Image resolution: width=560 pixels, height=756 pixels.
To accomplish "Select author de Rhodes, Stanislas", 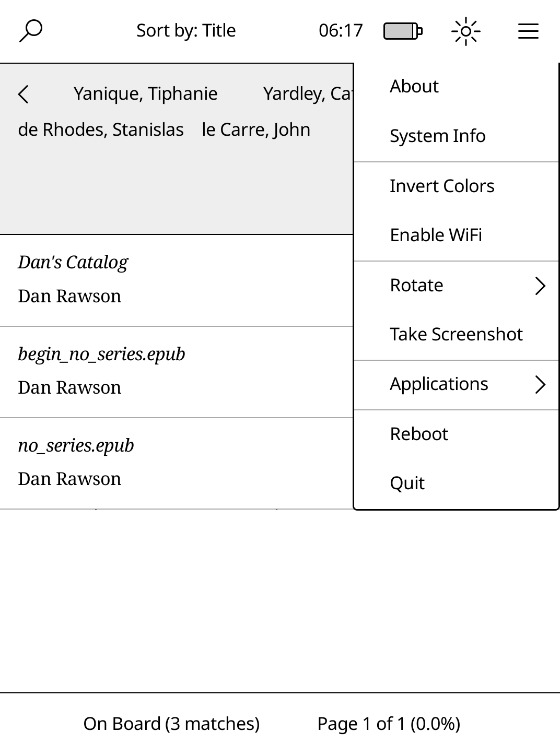I will 101,130.
